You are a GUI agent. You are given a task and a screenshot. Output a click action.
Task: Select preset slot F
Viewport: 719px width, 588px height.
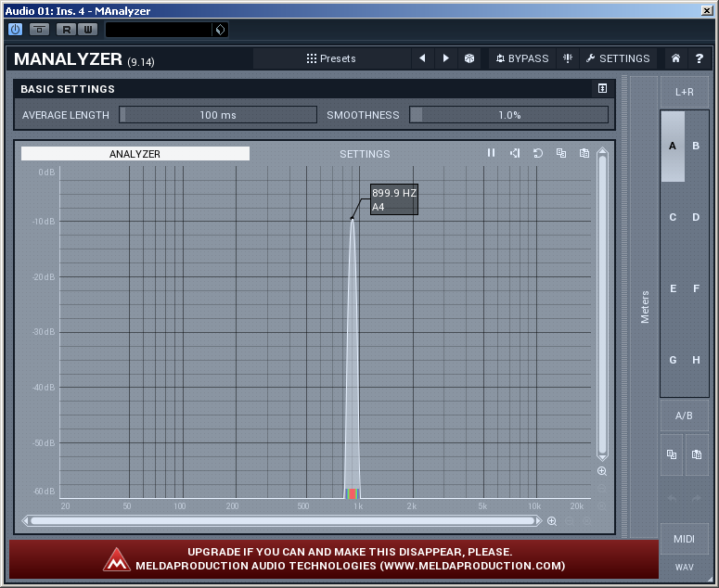(x=696, y=288)
